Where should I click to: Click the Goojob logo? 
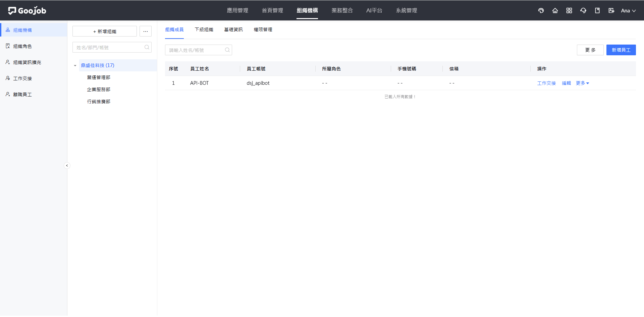click(27, 10)
